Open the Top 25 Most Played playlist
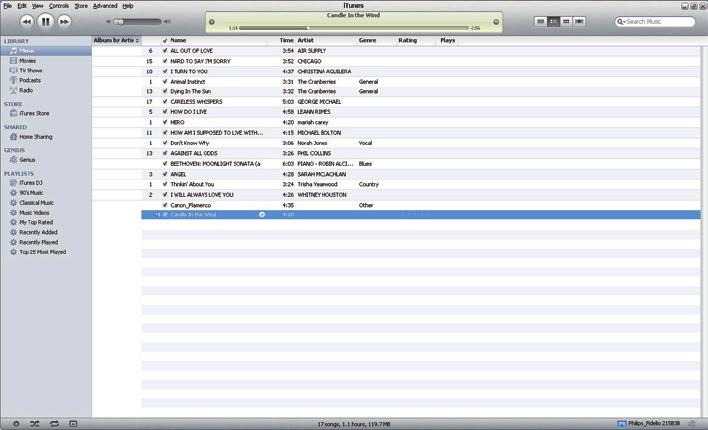This screenshot has height=430, width=708. coord(42,252)
